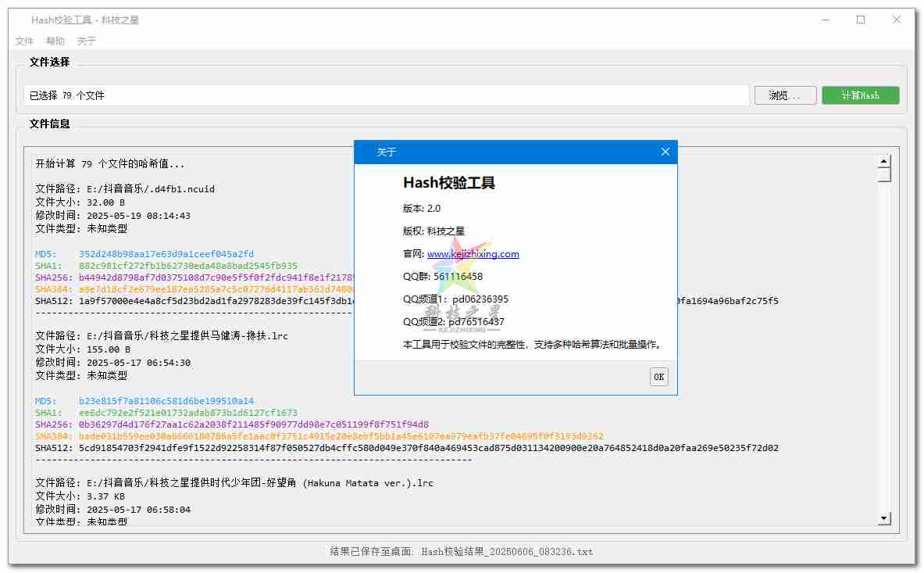This screenshot has width=924, height=573.
Task: Click the scrollbar down arrow in 文件信息
Action: point(884,517)
